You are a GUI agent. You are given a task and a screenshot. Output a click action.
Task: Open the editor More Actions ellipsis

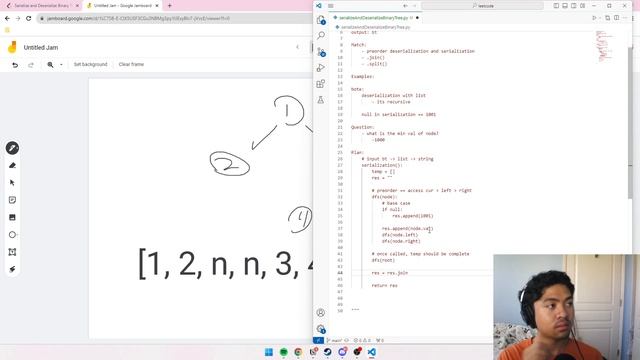tap(625, 18)
